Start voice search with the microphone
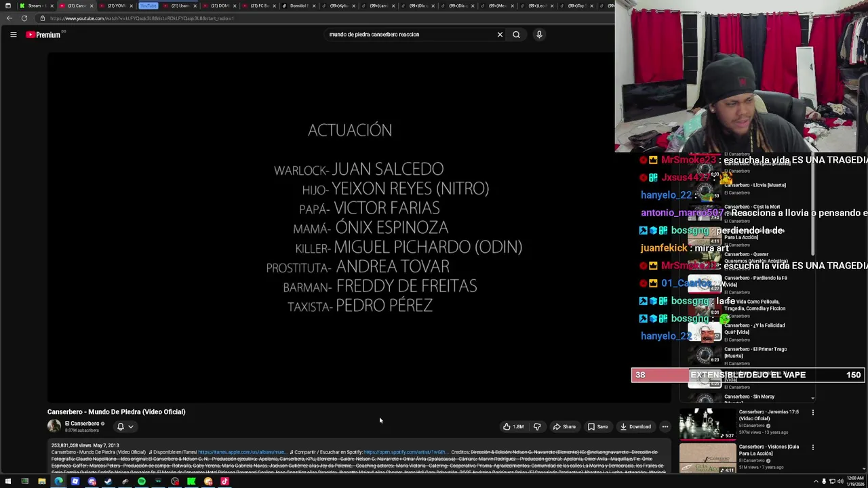868x488 pixels. (x=539, y=35)
